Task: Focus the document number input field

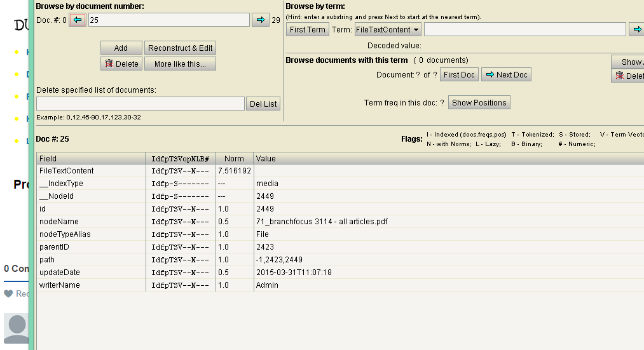Action: coord(168,20)
